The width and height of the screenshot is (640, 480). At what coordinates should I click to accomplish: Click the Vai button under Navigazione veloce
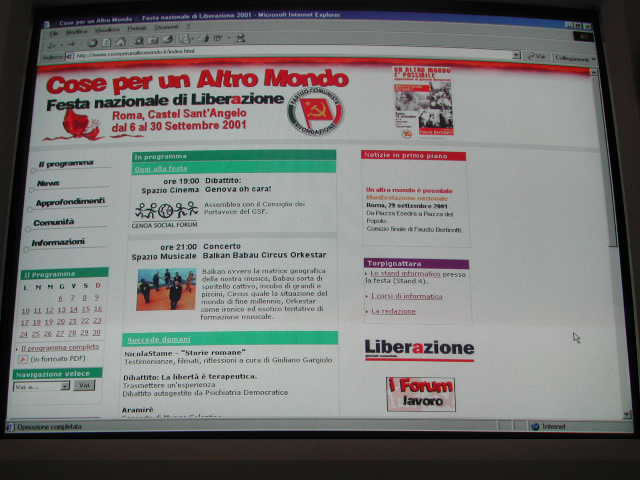[x=84, y=385]
